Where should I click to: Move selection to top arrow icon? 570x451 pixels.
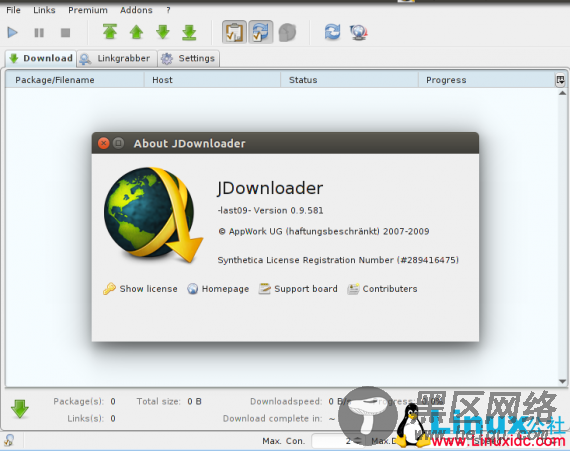tap(110, 32)
